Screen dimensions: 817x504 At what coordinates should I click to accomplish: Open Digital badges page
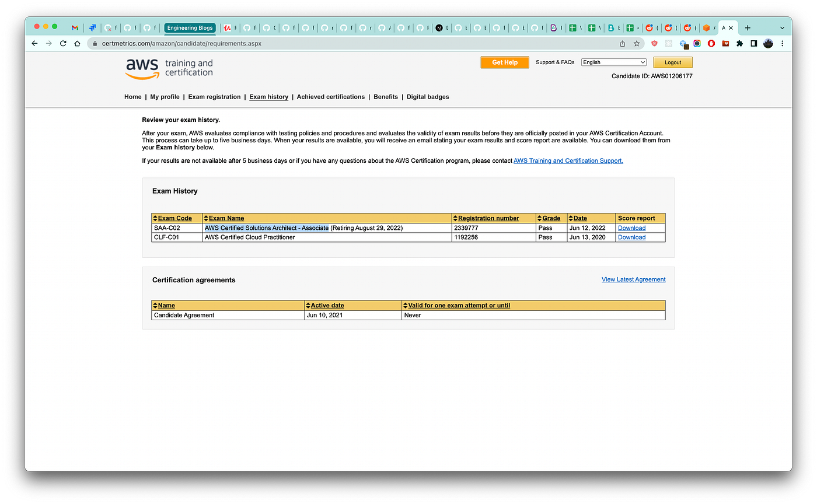tap(428, 97)
